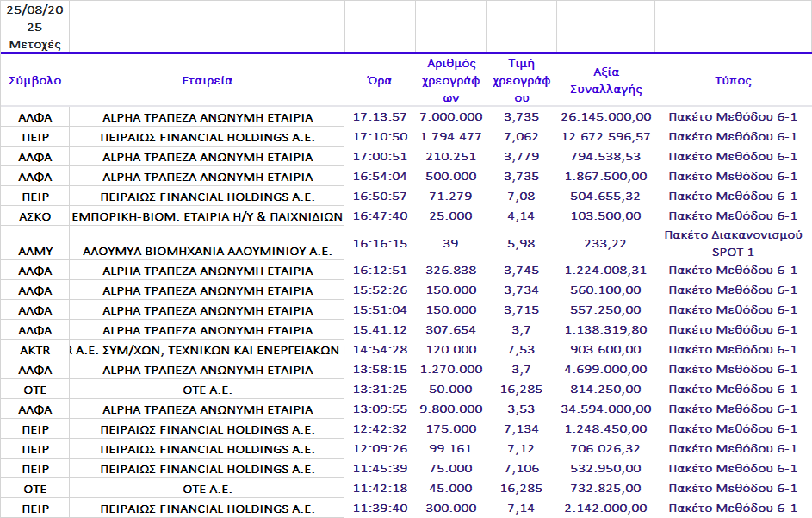This screenshot has width=812, height=518.
Task: Select quantity cell 9.800.000
Action: point(450,409)
